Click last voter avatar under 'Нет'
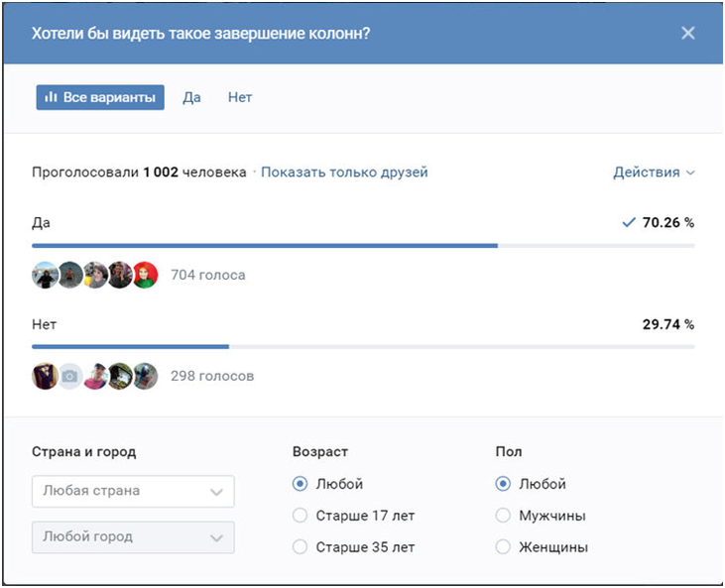The height and width of the screenshot is (588, 725). (x=145, y=376)
